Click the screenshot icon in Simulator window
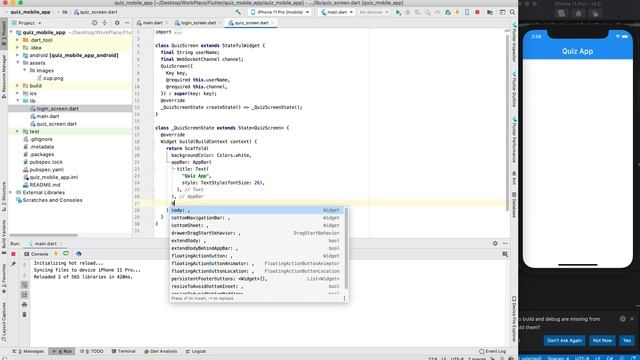This screenshot has height=360, width=640. pos(561,13)
